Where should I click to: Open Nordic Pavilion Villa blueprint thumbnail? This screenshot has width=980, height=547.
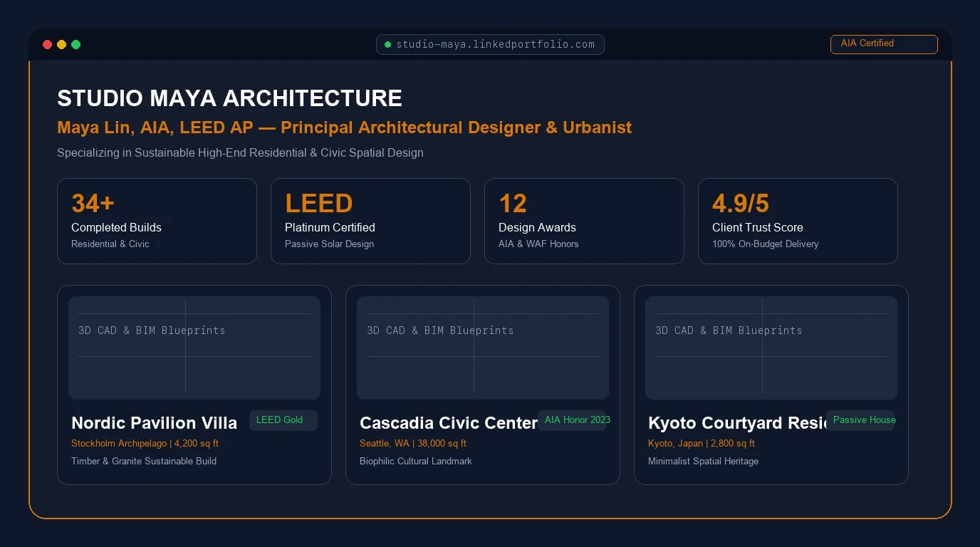(x=194, y=348)
